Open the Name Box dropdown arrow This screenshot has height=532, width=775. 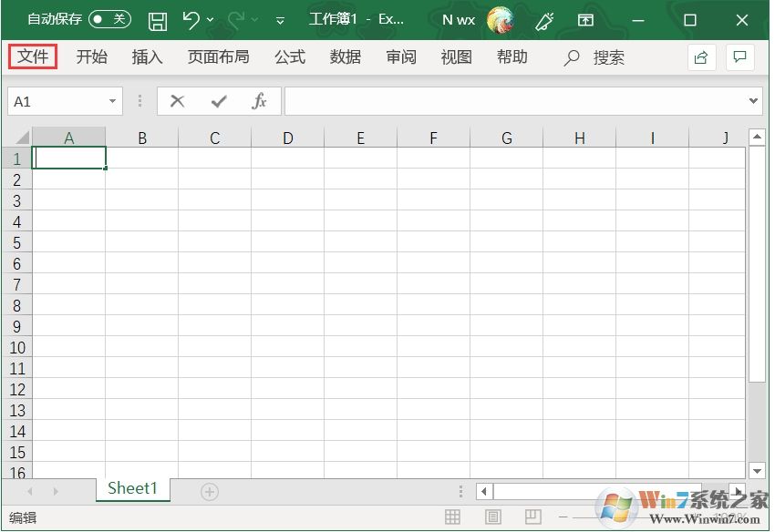113,100
